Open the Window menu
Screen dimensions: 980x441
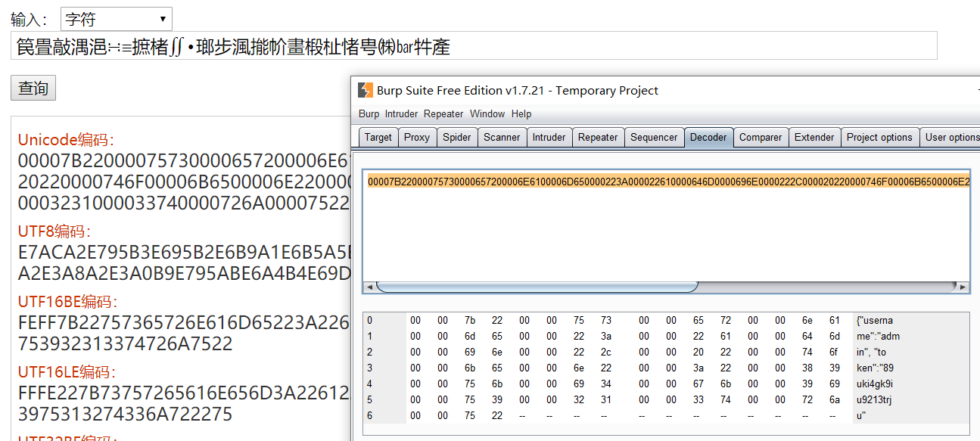487,114
